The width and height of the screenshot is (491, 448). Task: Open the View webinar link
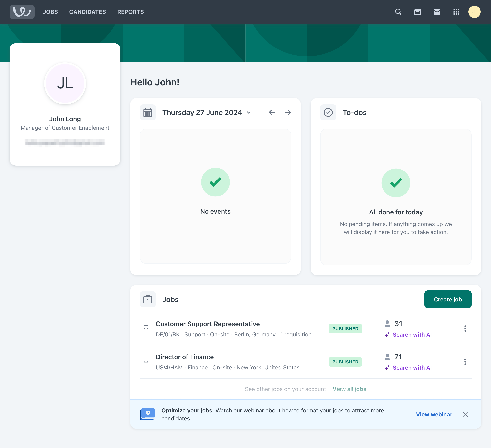pyautogui.click(x=434, y=414)
